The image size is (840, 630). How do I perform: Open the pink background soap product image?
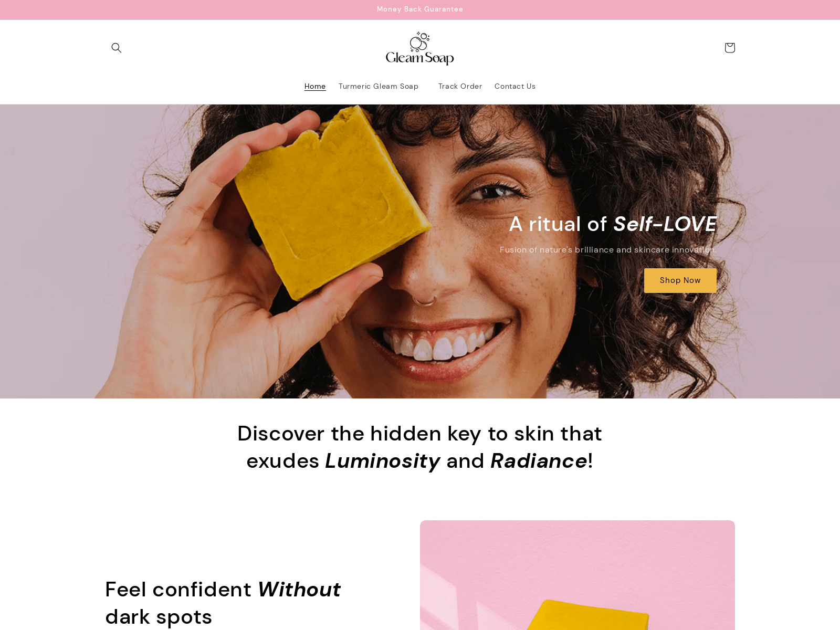point(577,575)
